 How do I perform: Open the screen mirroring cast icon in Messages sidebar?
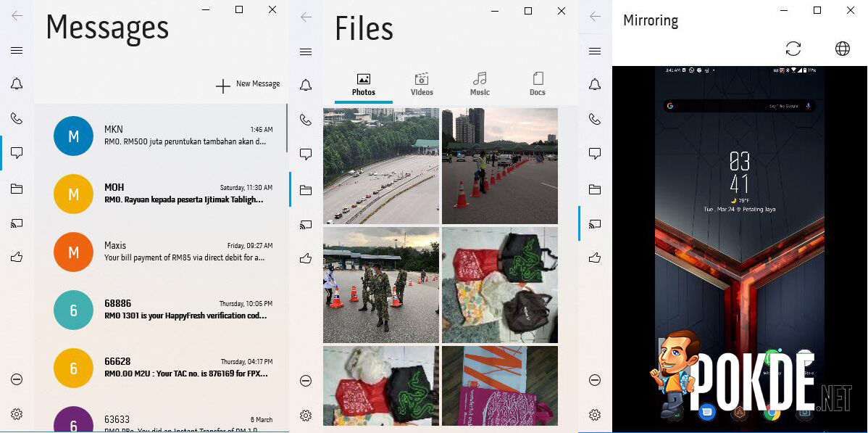[17, 223]
